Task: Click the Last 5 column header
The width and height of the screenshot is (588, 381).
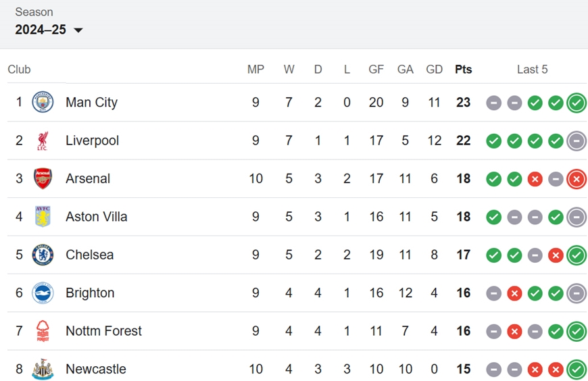Action: coord(532,70)
